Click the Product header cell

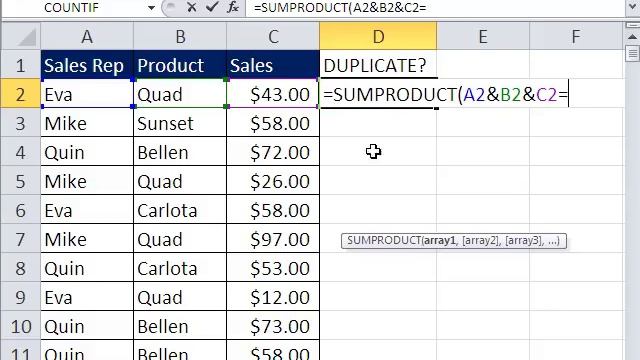[x=180, y=65]
